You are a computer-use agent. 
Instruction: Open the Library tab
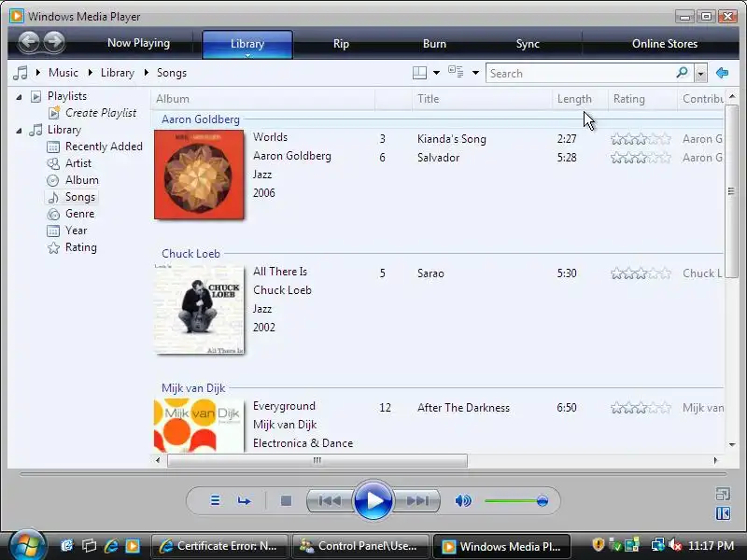[x=247, y=43]
